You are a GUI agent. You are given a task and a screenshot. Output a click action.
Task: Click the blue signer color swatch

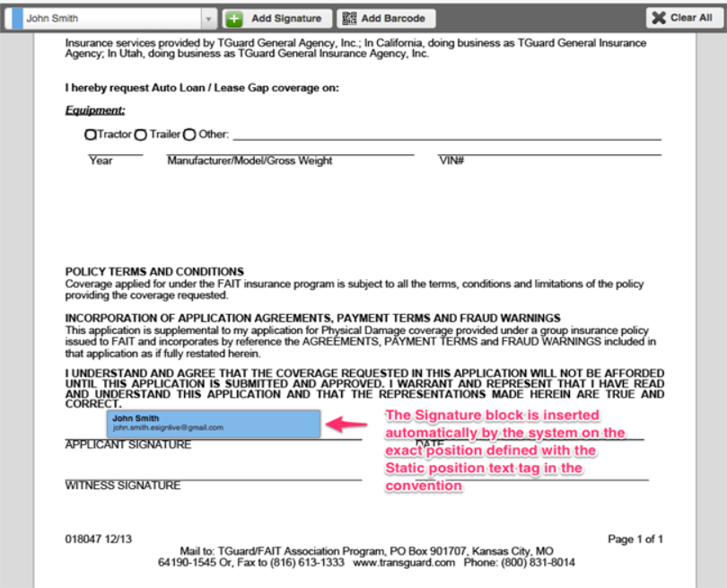click(18, 18)
